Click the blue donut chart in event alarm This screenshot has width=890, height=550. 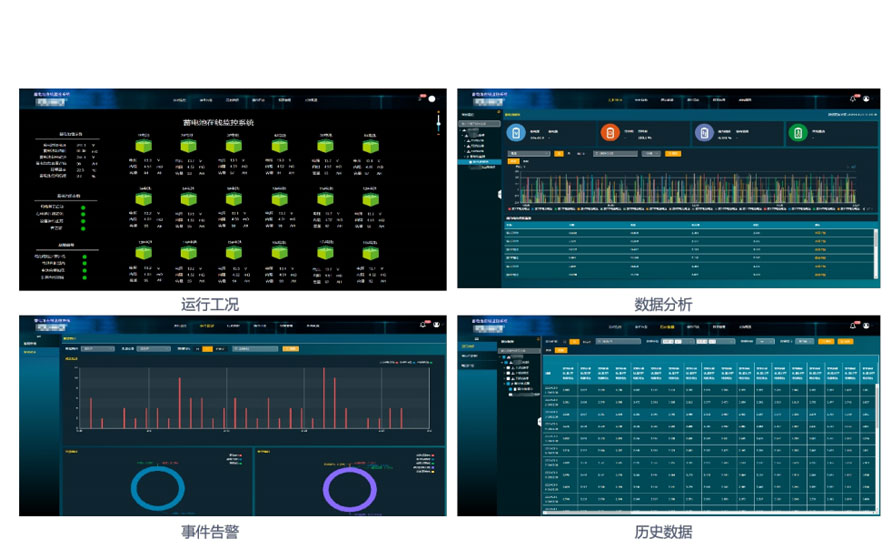pyautogui.click(x=157, y=490)
